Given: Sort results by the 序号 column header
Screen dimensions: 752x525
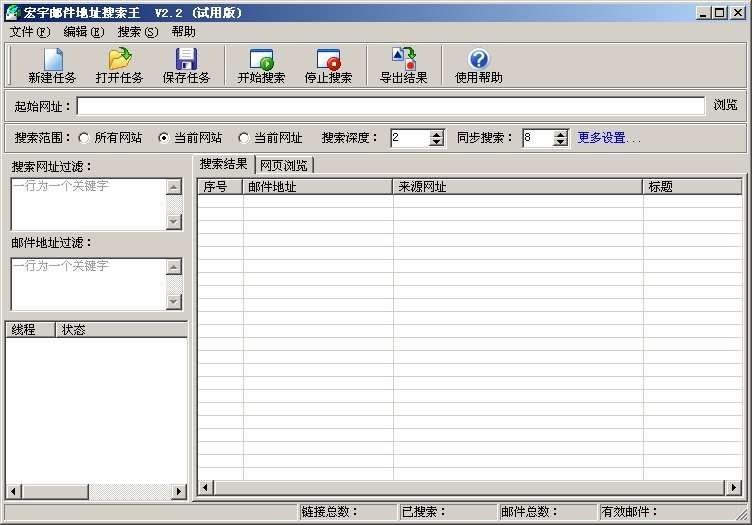Looking at the screenshot, I should point(220,187).
